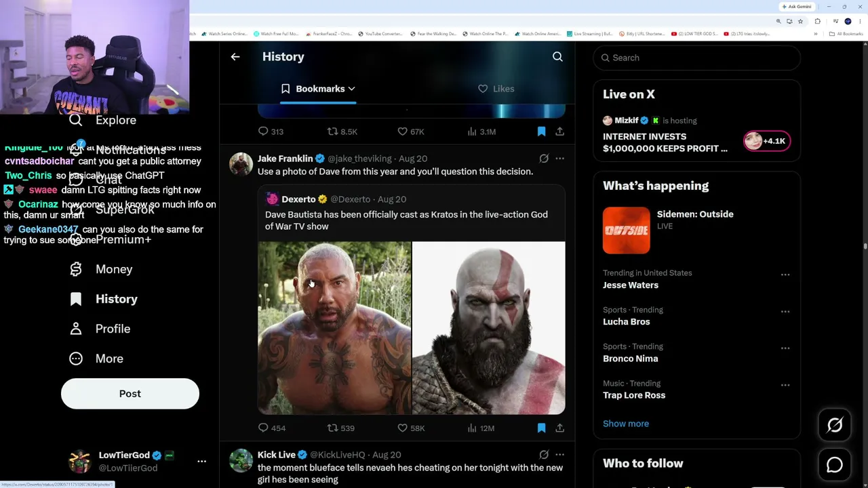Click the zoom magnifier icon in address bar
868x488 pixels.
tap(778, 21)
